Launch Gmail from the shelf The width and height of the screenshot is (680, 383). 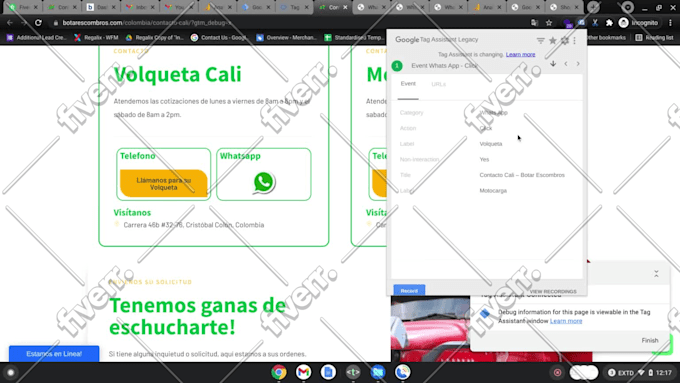click(x=304, y=372)
